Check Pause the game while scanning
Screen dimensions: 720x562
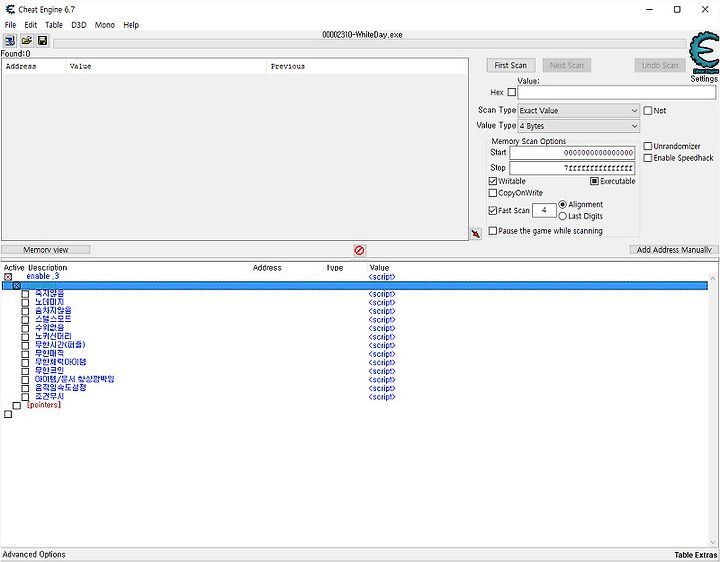[x=493, y=230]
